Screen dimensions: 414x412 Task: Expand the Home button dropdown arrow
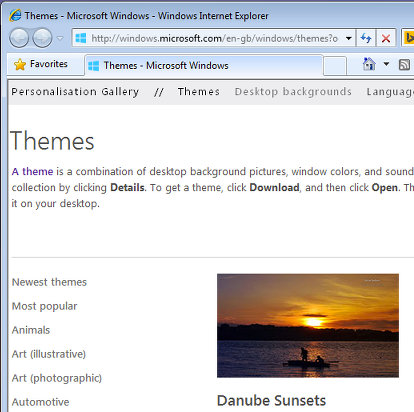386,64
